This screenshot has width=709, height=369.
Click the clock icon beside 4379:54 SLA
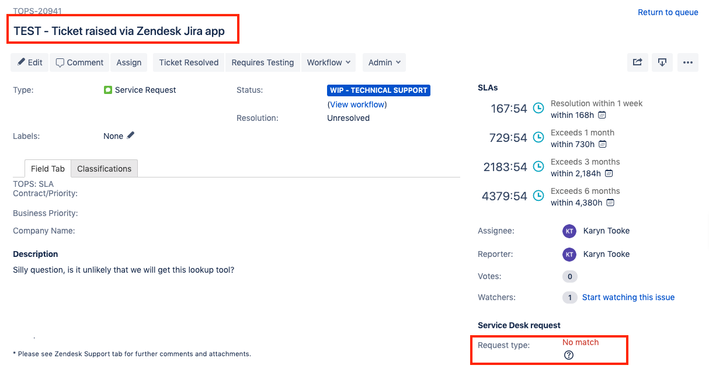[x=538, y=196]
